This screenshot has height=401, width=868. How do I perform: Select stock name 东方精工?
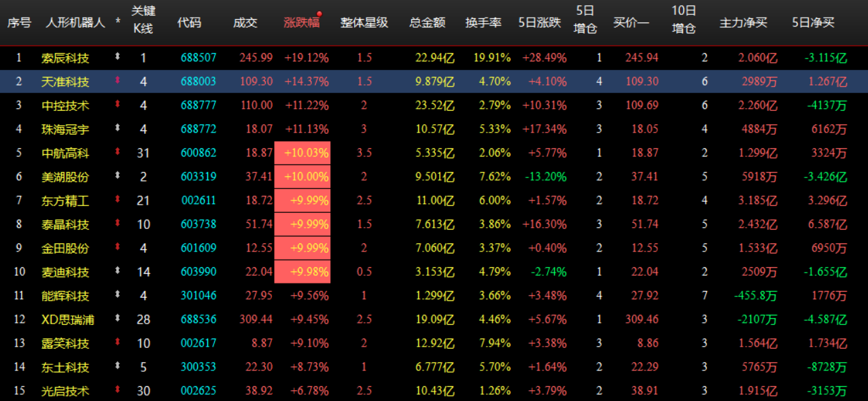(65, 201)
